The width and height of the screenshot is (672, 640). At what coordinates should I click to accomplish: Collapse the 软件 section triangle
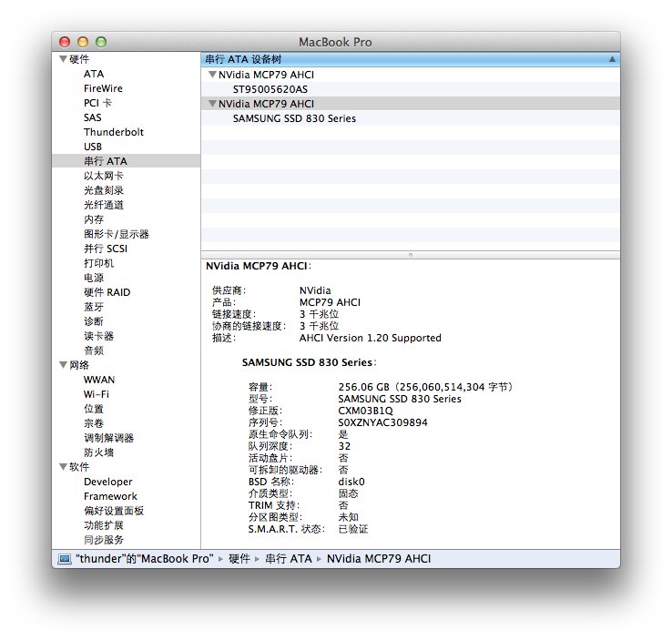pyautogui.click(x=63, y=466)
